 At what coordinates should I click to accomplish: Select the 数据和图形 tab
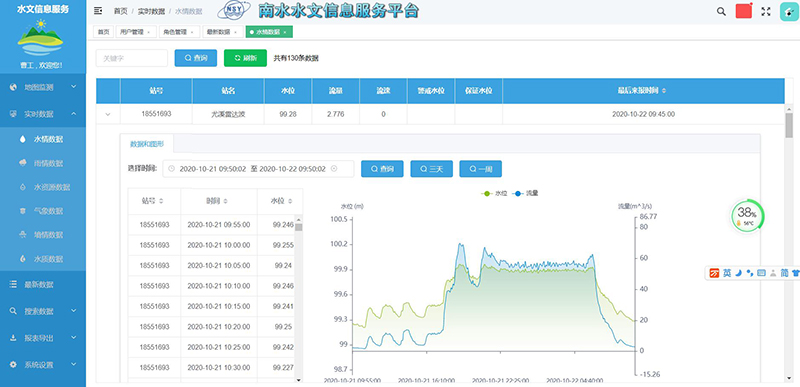click(x=147, y=144)
